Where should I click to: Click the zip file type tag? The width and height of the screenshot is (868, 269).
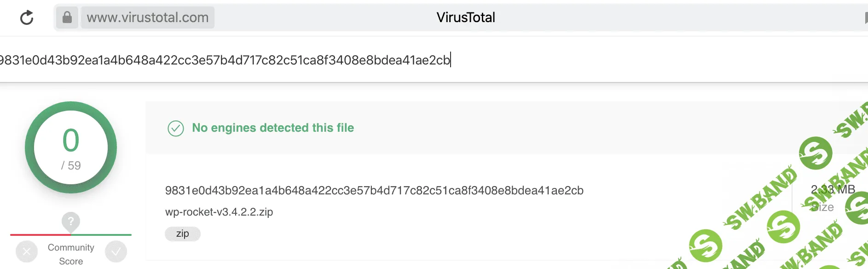pyautogui.click(x=183, y=234)
